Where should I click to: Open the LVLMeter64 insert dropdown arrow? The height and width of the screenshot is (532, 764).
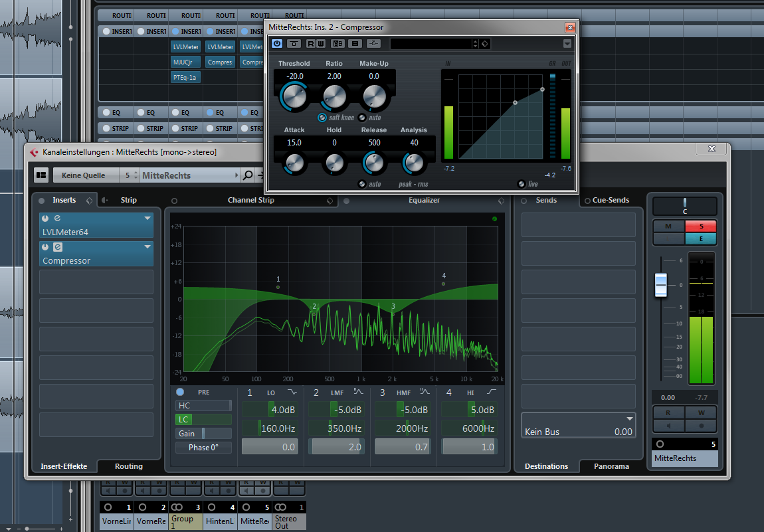147,219
